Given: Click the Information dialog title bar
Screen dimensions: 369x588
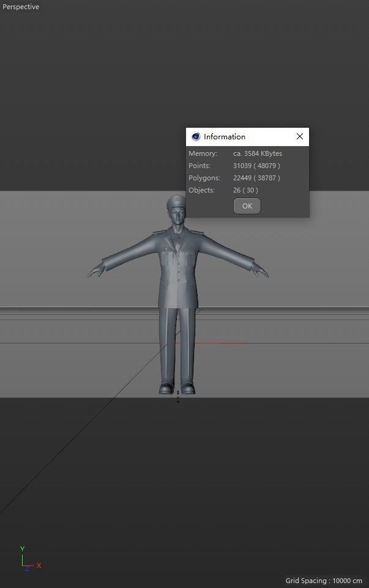Looking at the screenshot, I should click(x=245, y=137).
